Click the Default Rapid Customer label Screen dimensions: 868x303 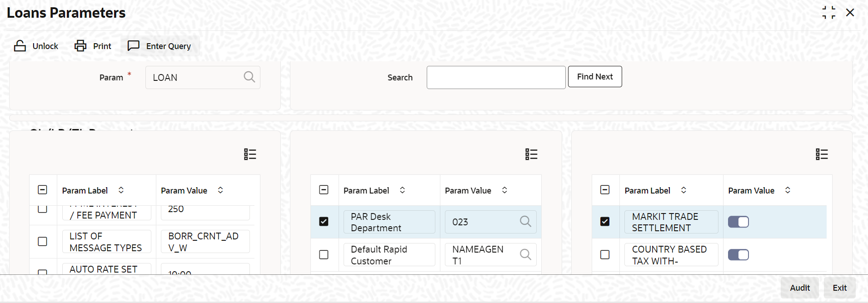pyautogui.click(x=389, y=255)
